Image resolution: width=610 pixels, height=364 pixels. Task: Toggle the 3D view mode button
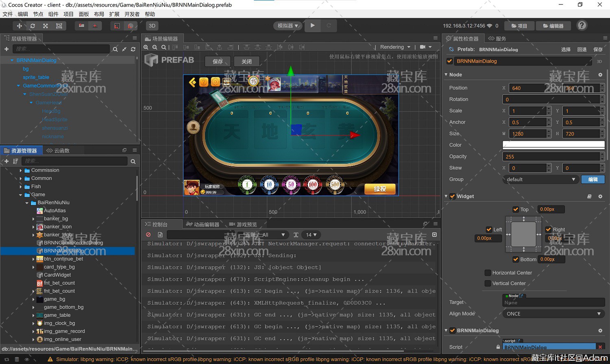[152, 26]
